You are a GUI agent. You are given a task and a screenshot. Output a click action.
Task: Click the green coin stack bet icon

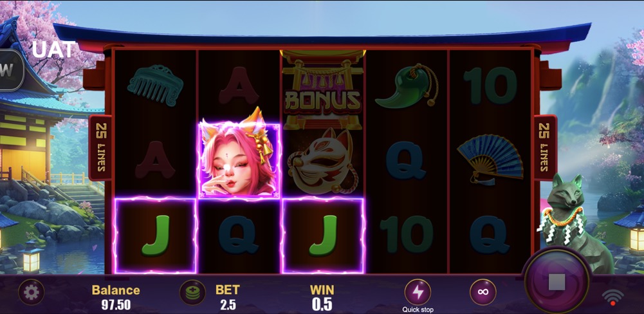[192, 292]
